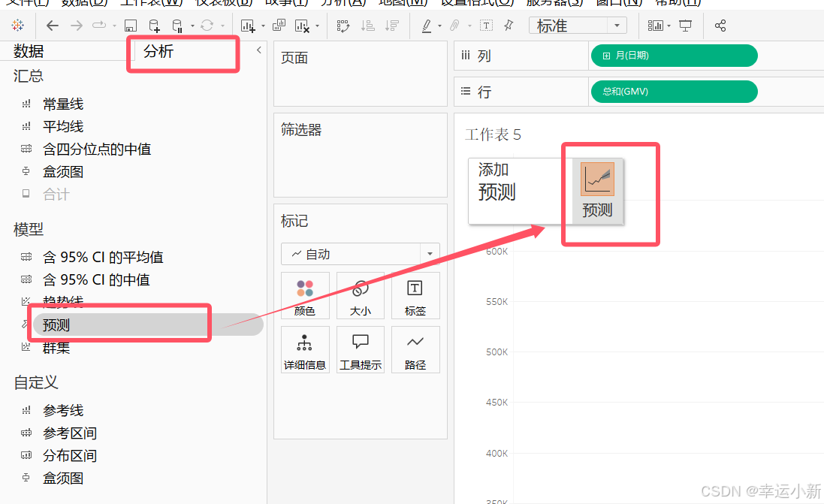The image size is (824, 504).
Task: Open the 窗口(N) menu
Action: pos(619,2)
